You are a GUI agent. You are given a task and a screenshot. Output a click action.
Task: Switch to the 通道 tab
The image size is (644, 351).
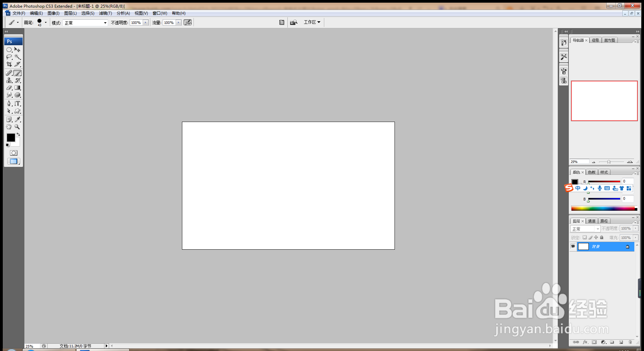(x=592, y=221)
